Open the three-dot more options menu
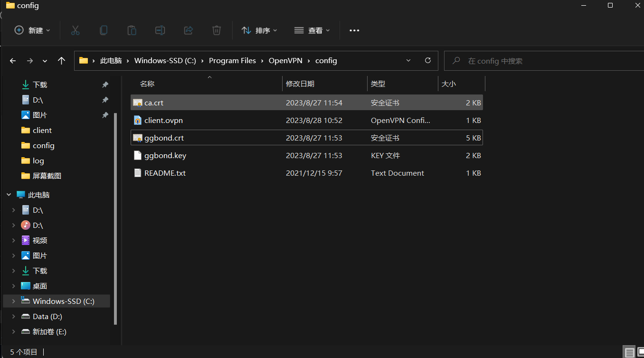 (354, 30)
